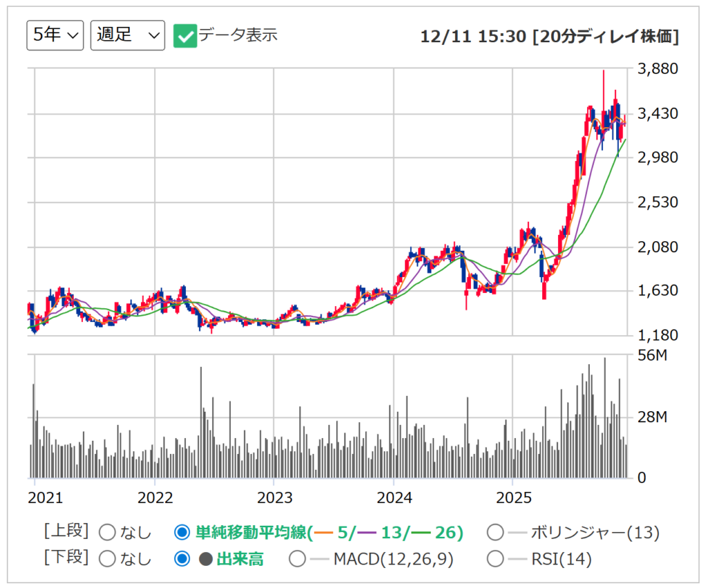Viewport: 708px width, 588px height.
Task: Click the データ表示 label text
Action: pyautogui.click(x=238, y=35)
